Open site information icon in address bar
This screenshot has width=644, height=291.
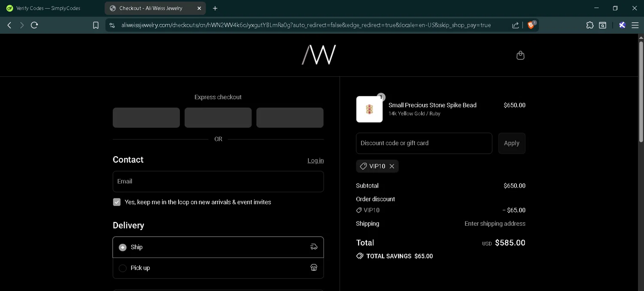112,25
